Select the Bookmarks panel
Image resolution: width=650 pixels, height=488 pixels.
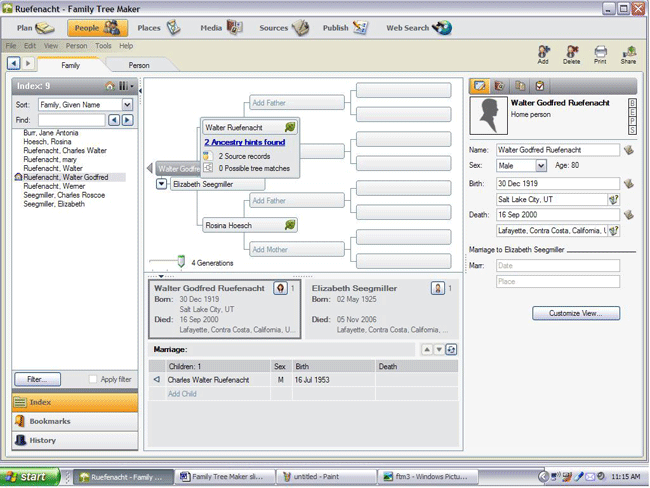[x=75, y=421]
